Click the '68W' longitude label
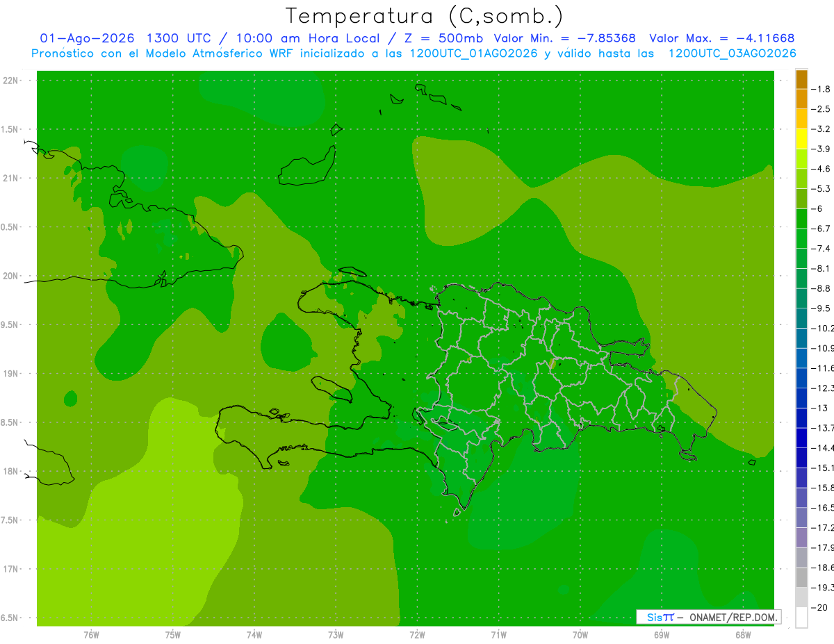Viewport: 834px width, 644px height. (x=742, y=635)
